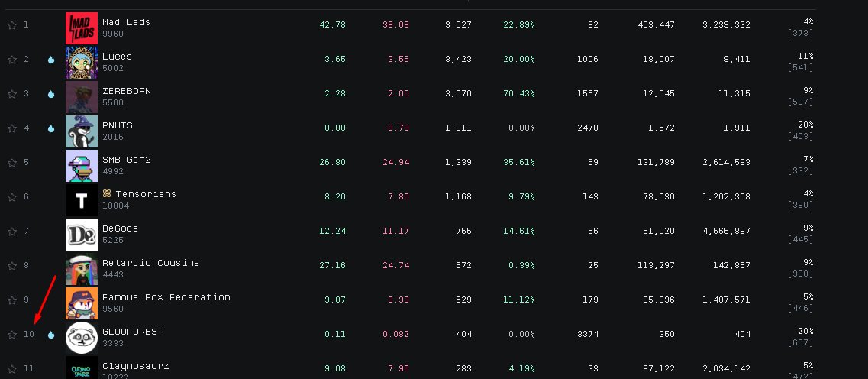This screenshot has width=868, height=379.
Task: Open the Retardio Cousins avatar image
Action: pyautogui.click(x=82, y=269)
